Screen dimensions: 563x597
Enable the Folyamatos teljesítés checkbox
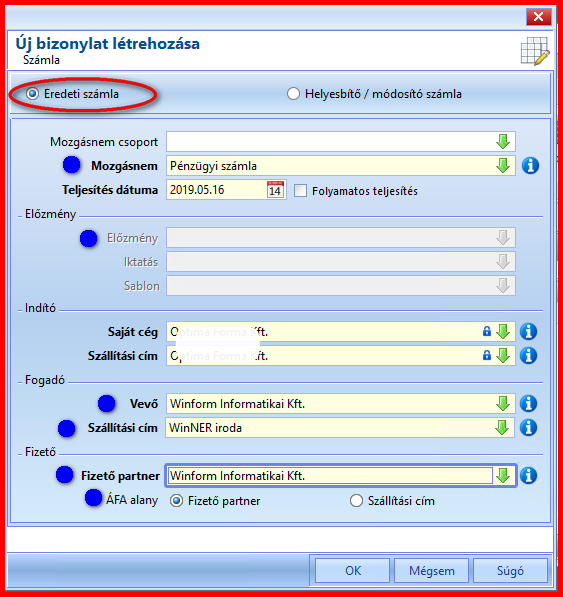click(x=300, y=190)
